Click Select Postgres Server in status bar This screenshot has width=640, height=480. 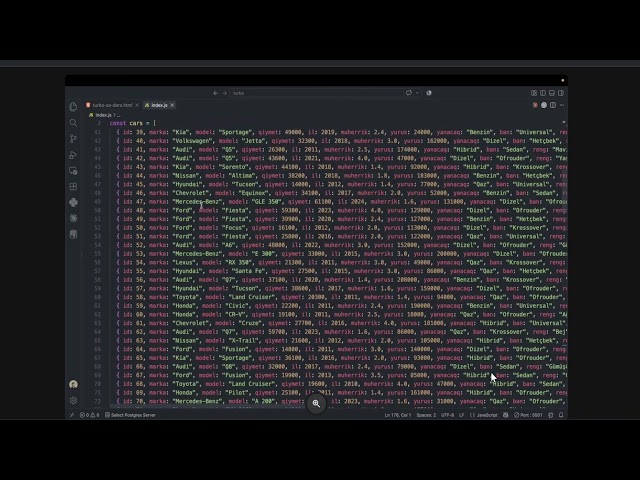[x=130, y=415]
